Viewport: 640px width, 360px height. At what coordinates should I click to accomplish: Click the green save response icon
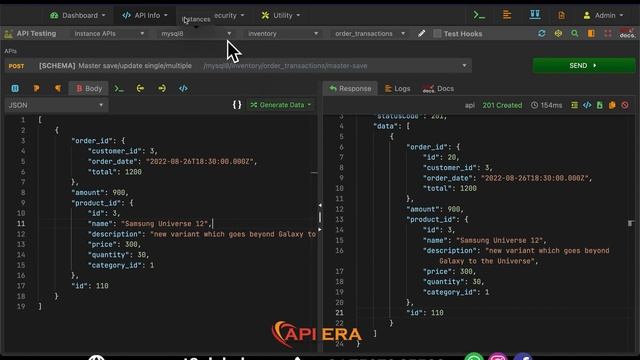point(600,105)
